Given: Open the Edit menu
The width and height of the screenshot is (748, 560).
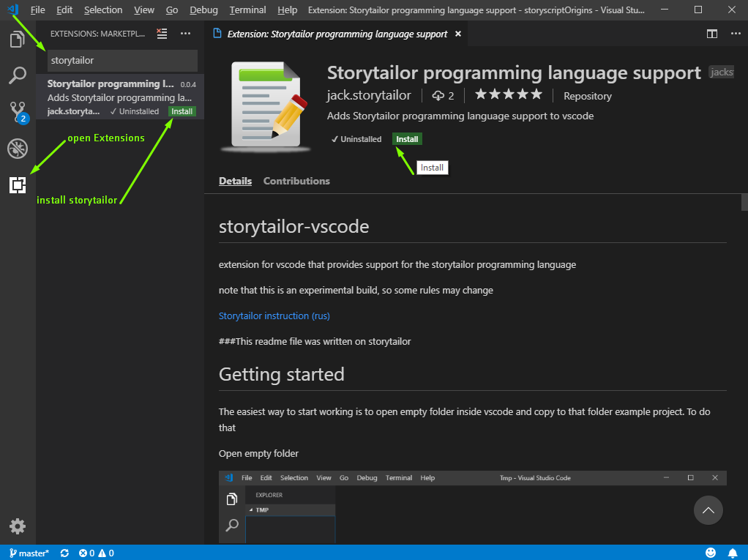Looking at the screenshot, I should click(x=64, y=10).
